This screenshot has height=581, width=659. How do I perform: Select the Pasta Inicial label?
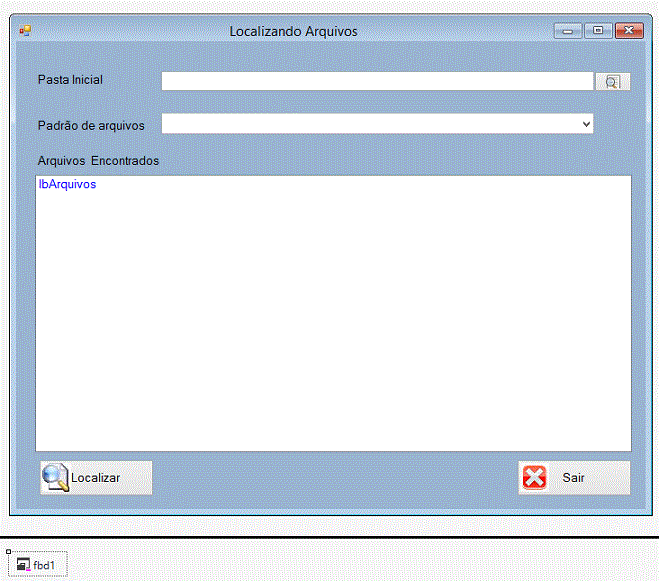[70, 80]
